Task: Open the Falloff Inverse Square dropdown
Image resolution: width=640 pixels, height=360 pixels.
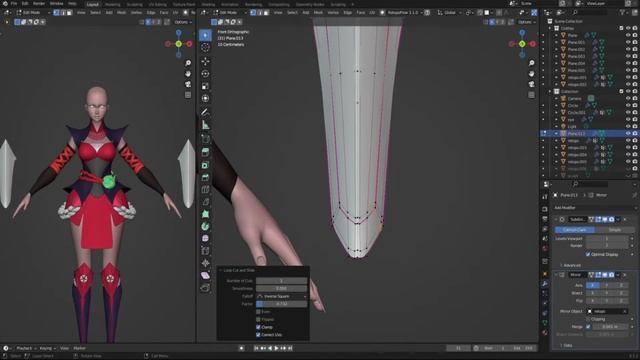Action: click(282, 296)
